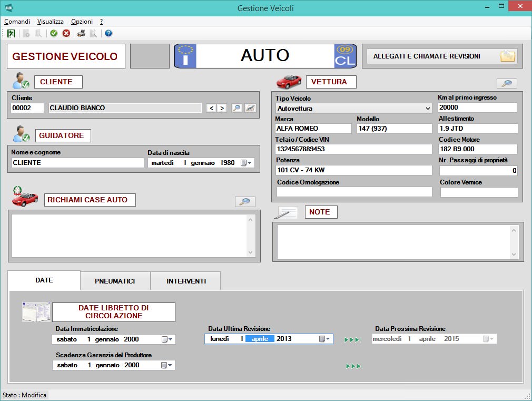Click the exit door icon in toolbar
The image size is (532, 401).
click(x=11, y=33)
